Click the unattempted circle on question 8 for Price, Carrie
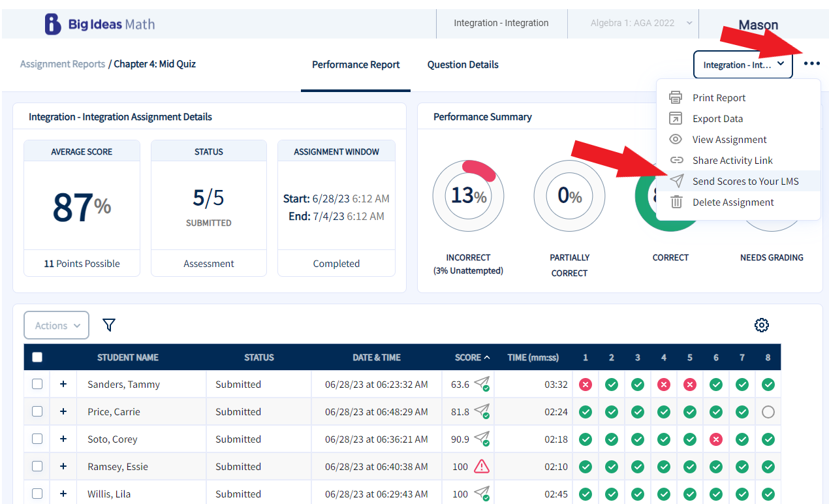Screen dimensions: 829x504 click(x=768, y=412)
